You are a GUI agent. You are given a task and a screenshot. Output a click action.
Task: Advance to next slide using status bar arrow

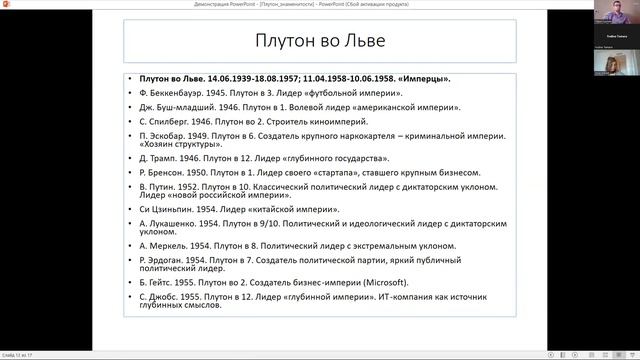(x=575, y=355)
